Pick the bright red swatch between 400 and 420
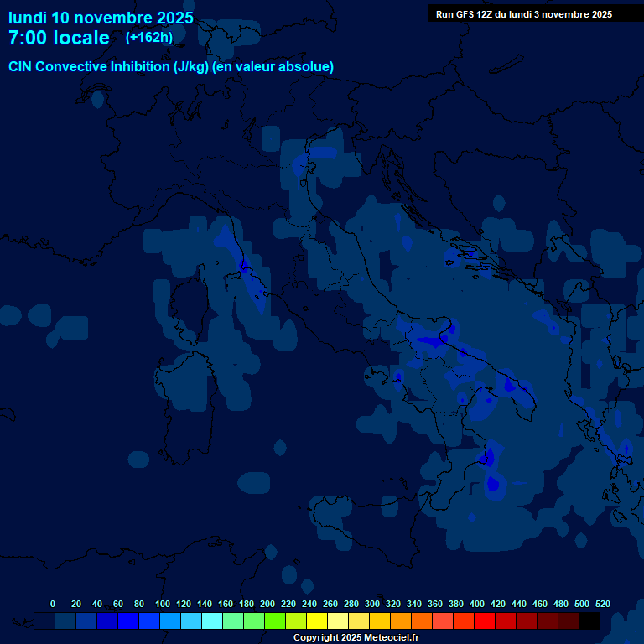The image size is (644, 644). pos(485,621)
